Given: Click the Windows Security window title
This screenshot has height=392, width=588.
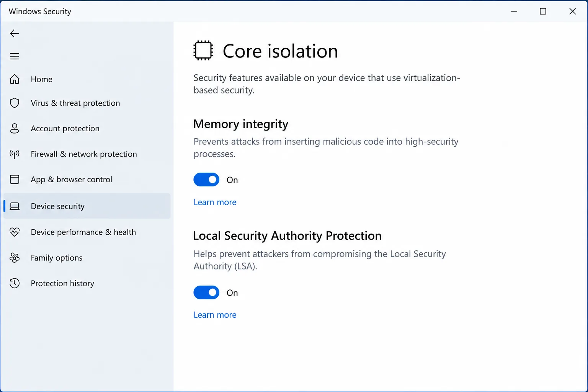Looking at the screenshot, I should click(x=40, y=11).
